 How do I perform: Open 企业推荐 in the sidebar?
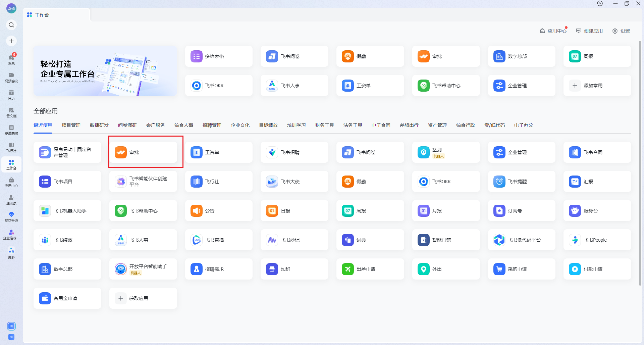coord(11,235)
